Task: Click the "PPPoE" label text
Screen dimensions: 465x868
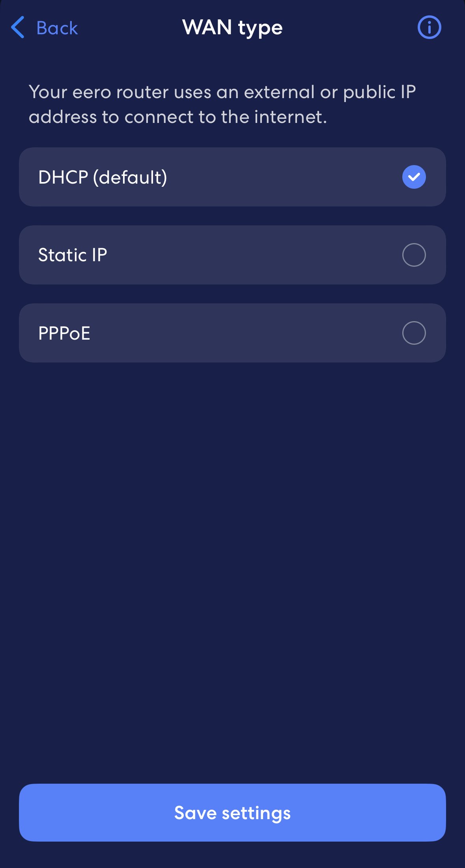Action: point(64,333)
